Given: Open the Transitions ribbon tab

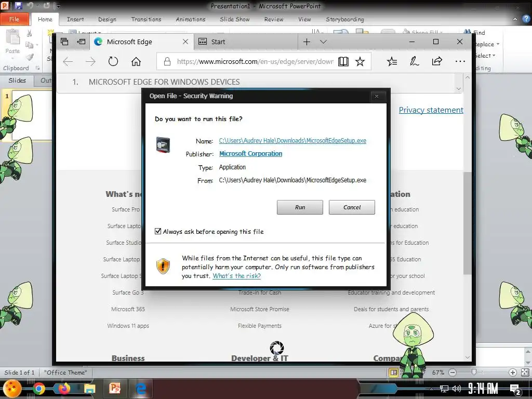Looking at the screenshot, I should point(146,19).
